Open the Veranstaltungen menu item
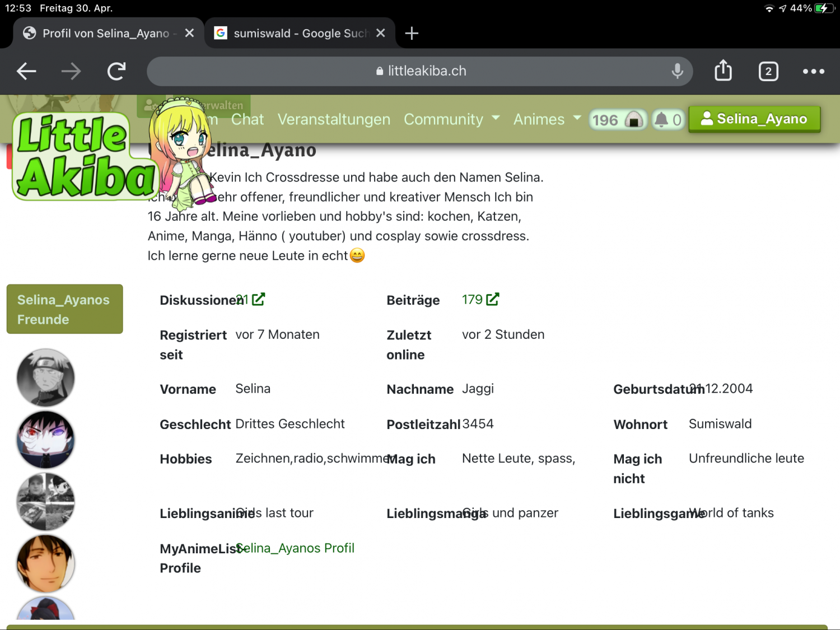840x630 pixels. [x=334, y=119]
